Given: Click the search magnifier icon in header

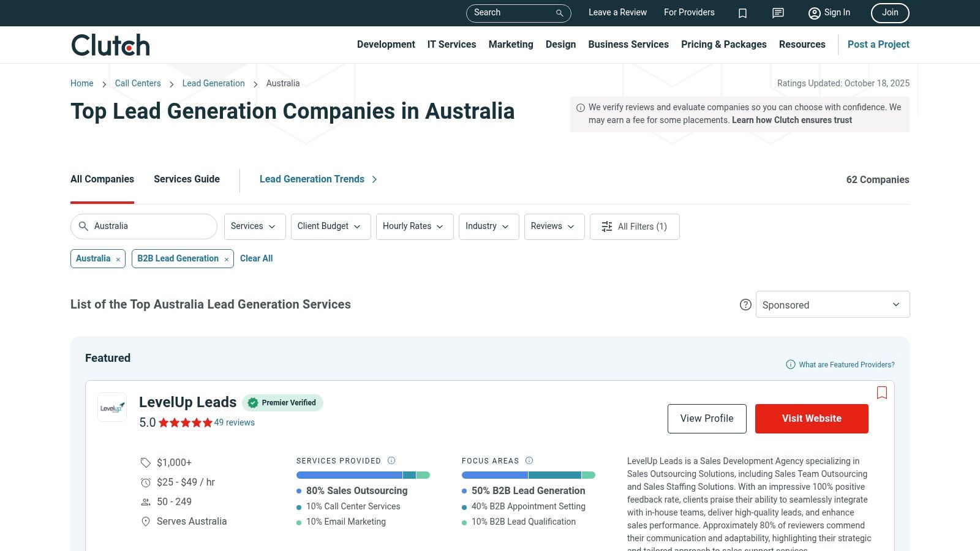Looking at the screenshot, I should click(559, 13).
